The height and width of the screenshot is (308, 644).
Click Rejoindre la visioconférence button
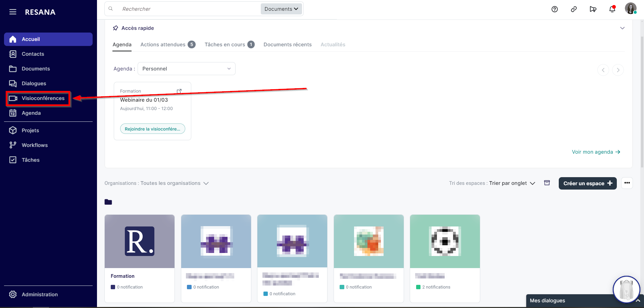tap(153, 129)
